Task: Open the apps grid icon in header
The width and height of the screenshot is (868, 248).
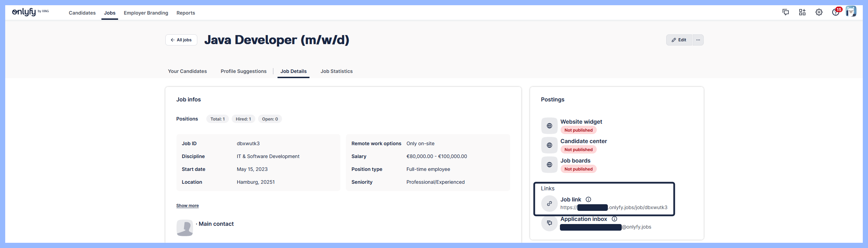Action: (802, 13)
